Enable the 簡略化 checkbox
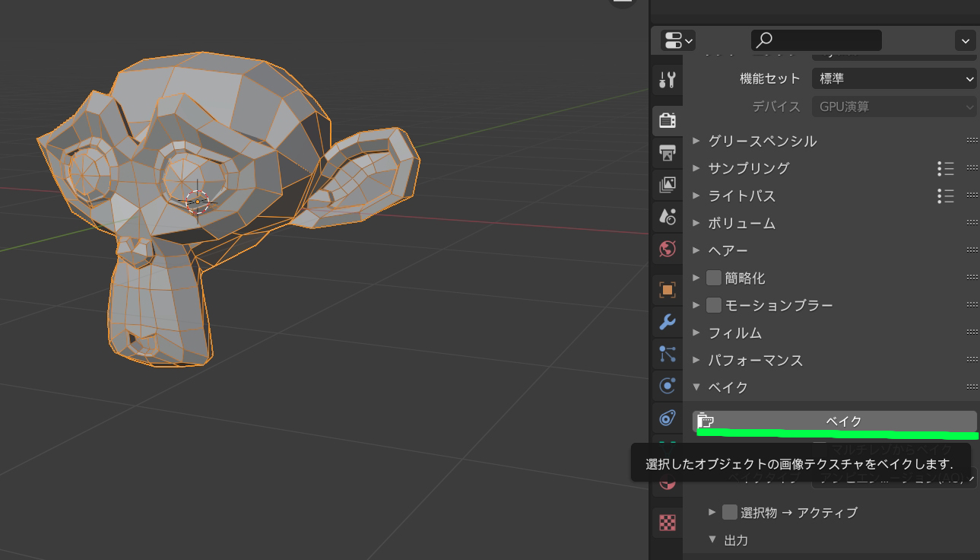The width and height of the screenshot is (980, 560). pos(713,278)
